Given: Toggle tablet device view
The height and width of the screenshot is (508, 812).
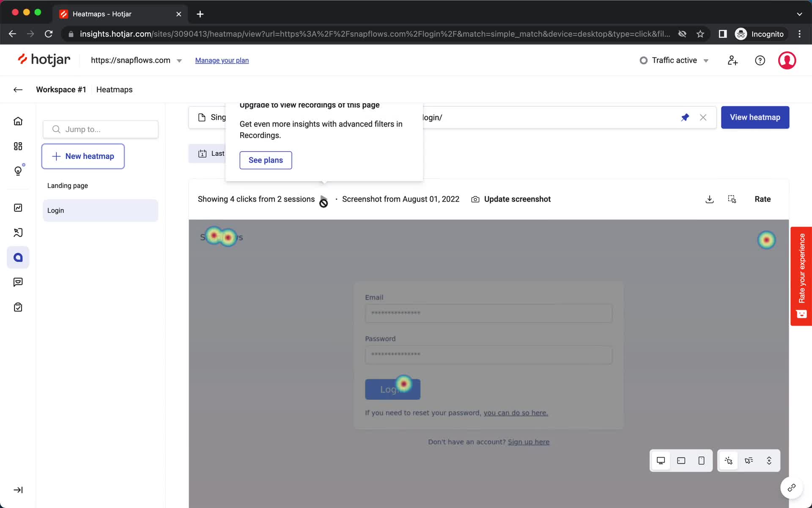Looking at the screenshot, I should [680, 461].
